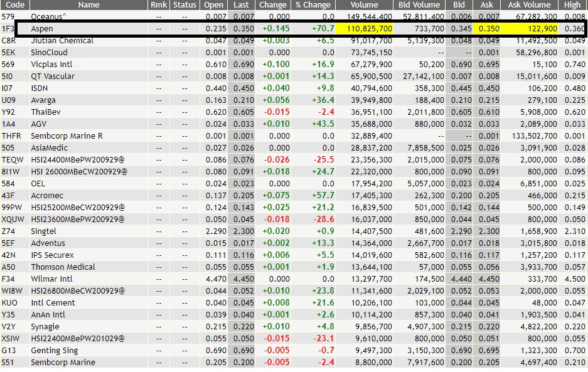This screenshot has width=588, height=372.
Task: Click Wilmar Intl's open price 4.470
Action: (x=216, y=279)
